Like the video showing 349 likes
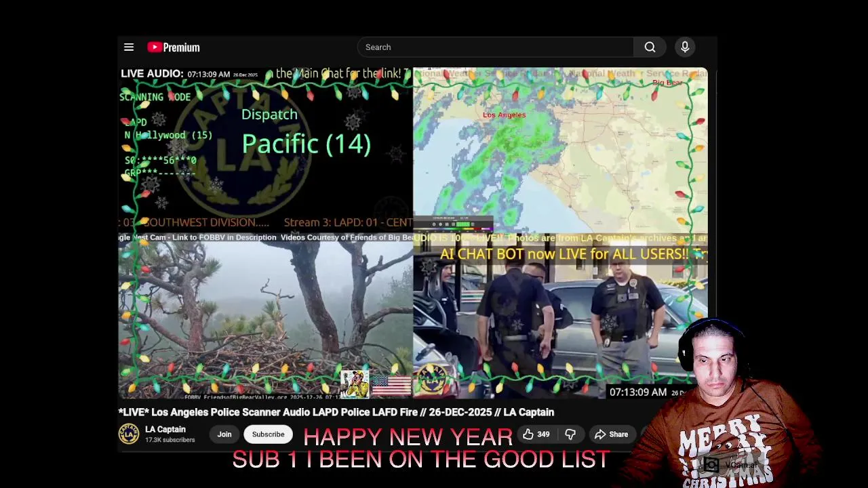This screenshot has height=488, width=868. coord(536,434)
